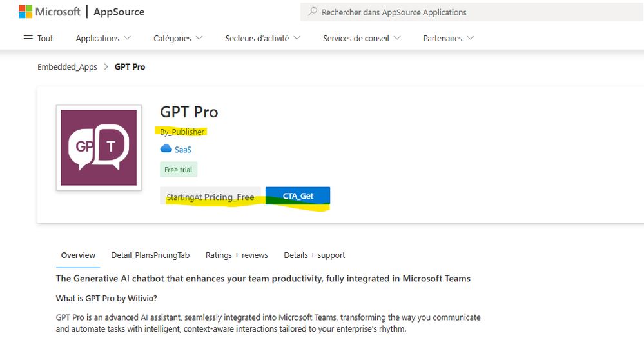Open the Detail_PlansPricingTab tab
Viewport: 644px width, 338px height.
(x=150, y=255)
